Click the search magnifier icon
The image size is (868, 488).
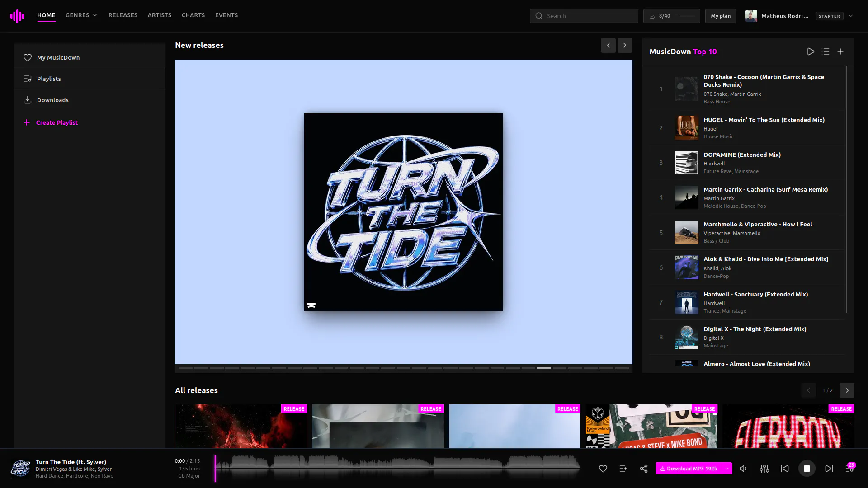539,16
